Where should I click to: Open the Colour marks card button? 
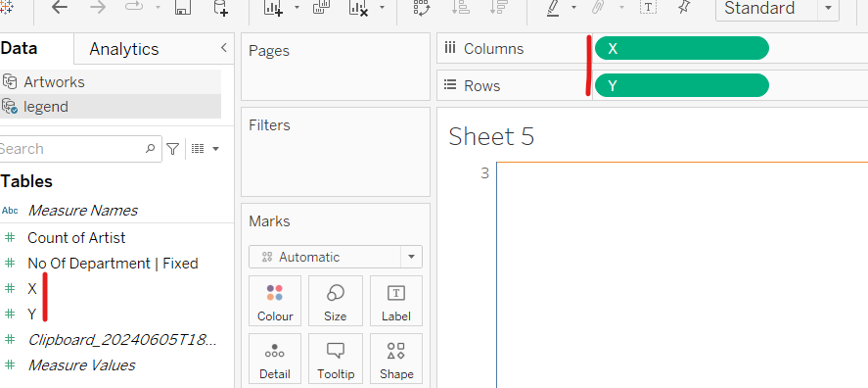275,301
